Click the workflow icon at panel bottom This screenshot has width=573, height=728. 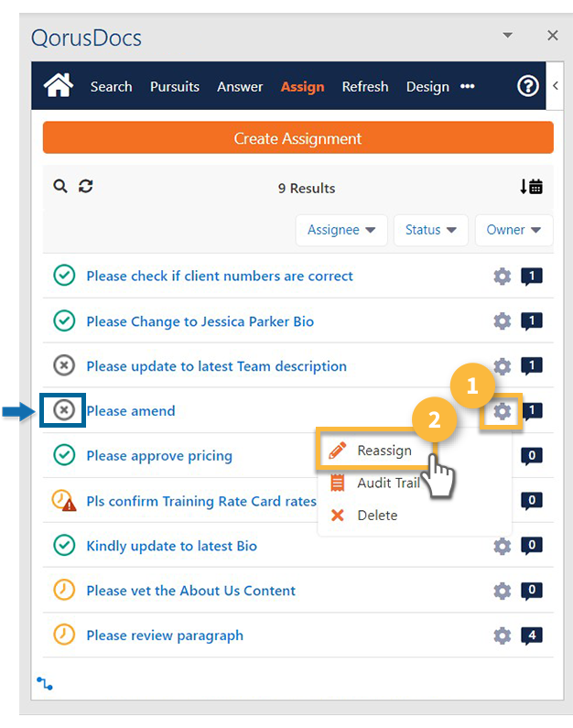coord(45,683)
